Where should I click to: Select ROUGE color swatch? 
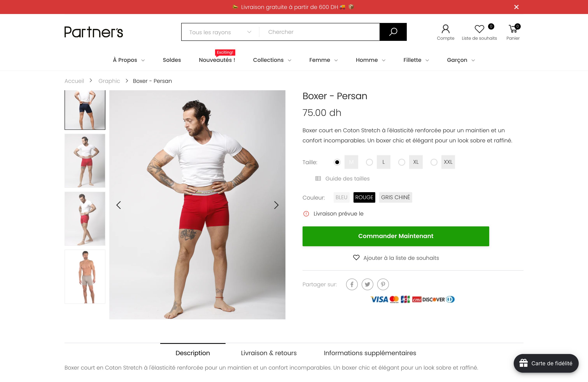point(363,197)
